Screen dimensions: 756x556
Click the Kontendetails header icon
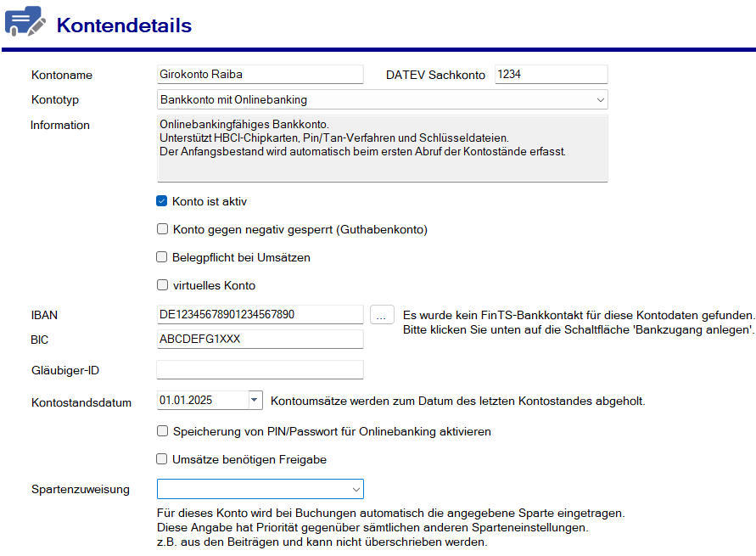[25, 22]
